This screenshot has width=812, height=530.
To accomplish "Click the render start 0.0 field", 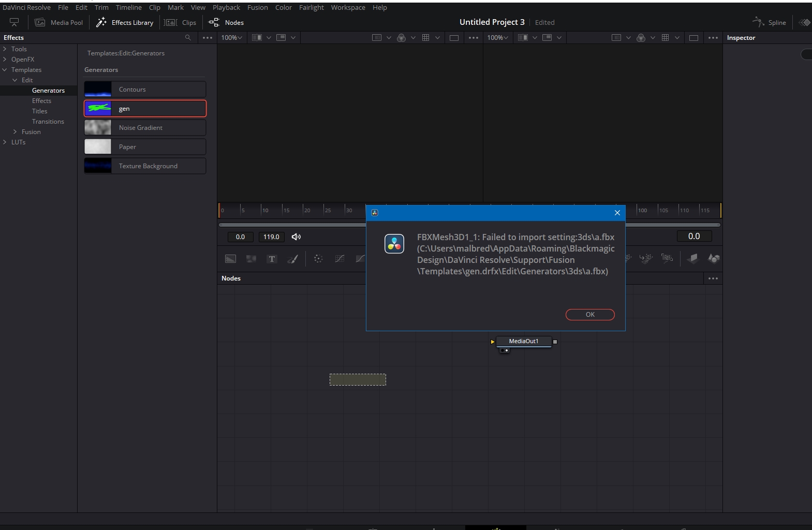I will [240, 237].
